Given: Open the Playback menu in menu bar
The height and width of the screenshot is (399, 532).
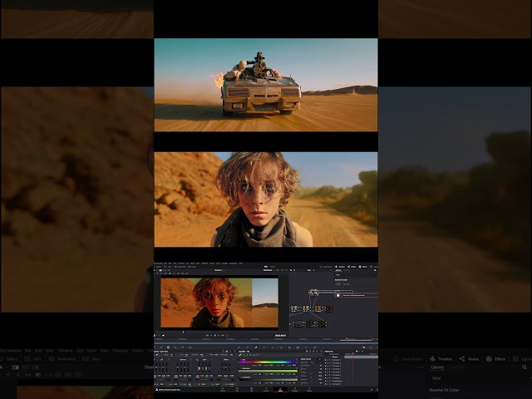Looking at the screenshot, I should [x=204, y=264].
